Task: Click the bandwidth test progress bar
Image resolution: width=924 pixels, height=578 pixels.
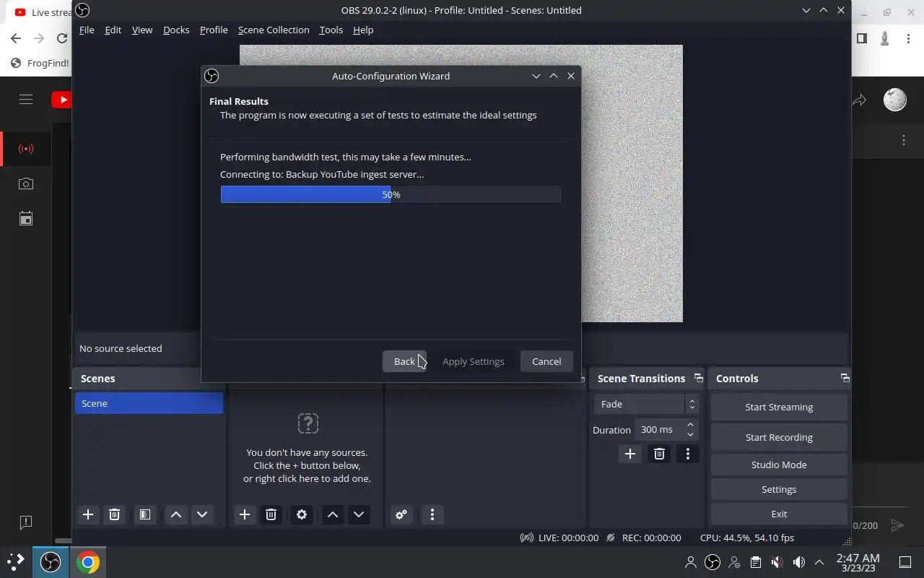Action: [x=391, y=194]
